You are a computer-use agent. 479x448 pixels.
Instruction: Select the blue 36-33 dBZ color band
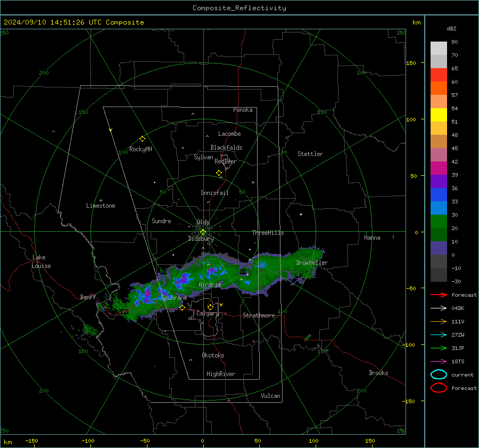pyautogui.click(x=439, y=195)
